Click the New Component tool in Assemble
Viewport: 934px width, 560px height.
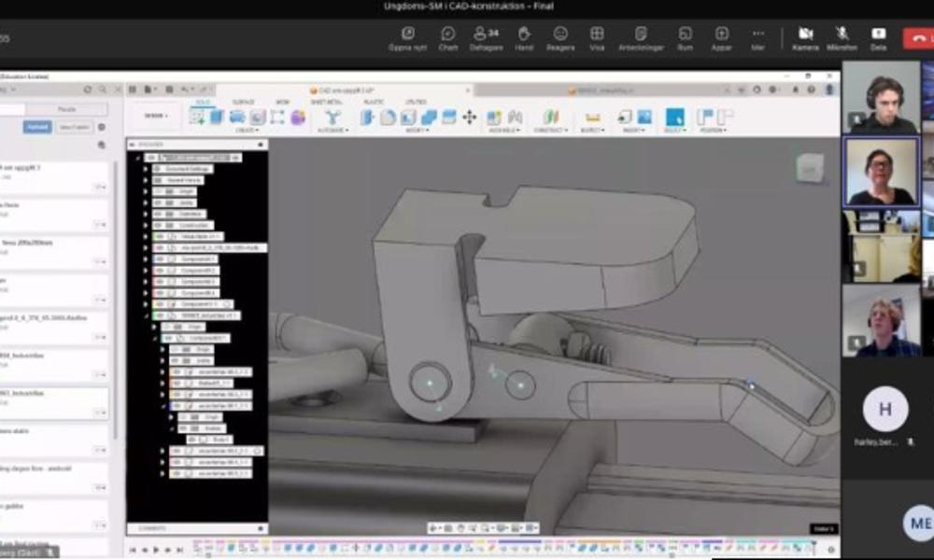tap(494, 117)
